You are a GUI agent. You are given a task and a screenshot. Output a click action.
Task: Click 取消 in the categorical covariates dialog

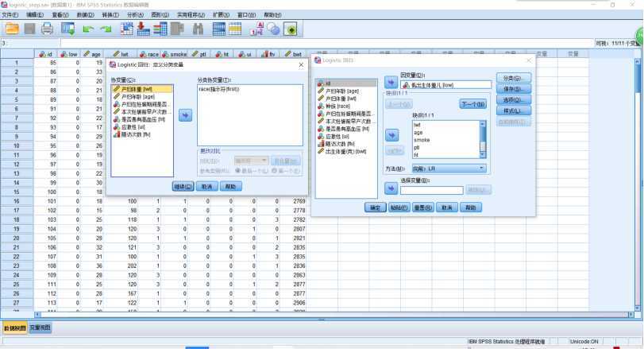(x=206, y=186)
